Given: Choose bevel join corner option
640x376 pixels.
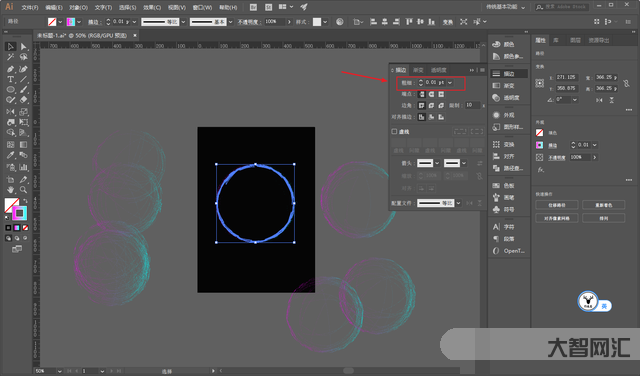Looking at the screenshot, I should click(441, 105).
